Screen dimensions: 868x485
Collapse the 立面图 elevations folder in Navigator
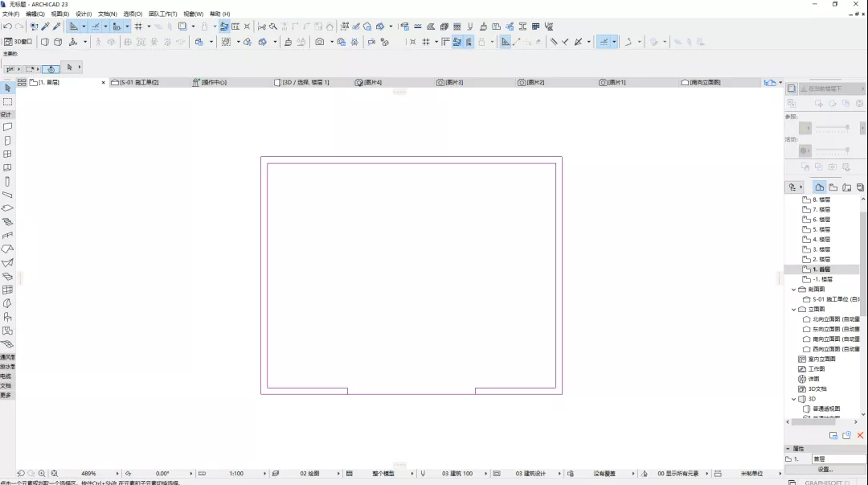794,310
